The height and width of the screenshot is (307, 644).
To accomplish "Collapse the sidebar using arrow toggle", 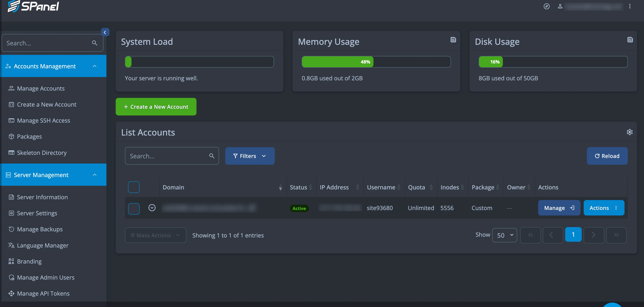I will click(x=105, y=32).
